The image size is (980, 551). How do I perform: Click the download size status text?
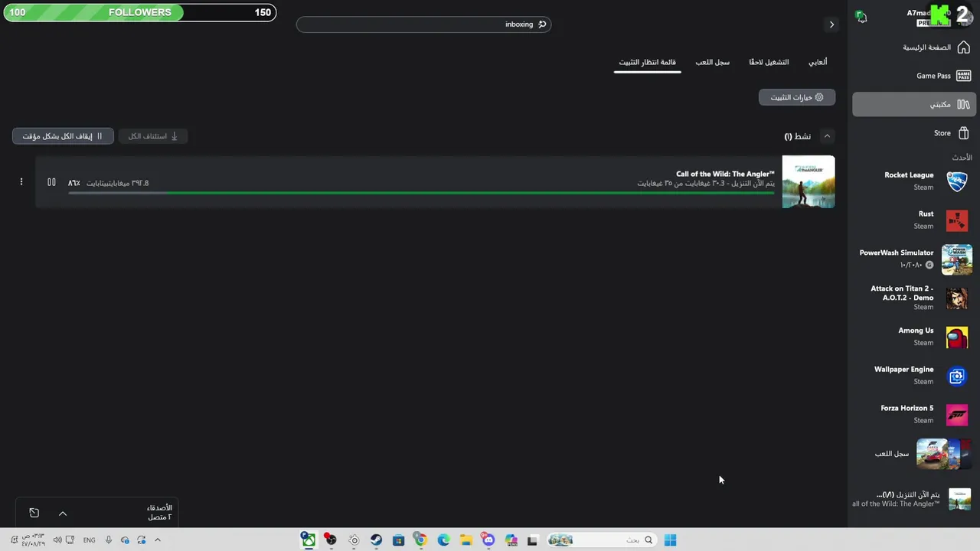(706, 184)
